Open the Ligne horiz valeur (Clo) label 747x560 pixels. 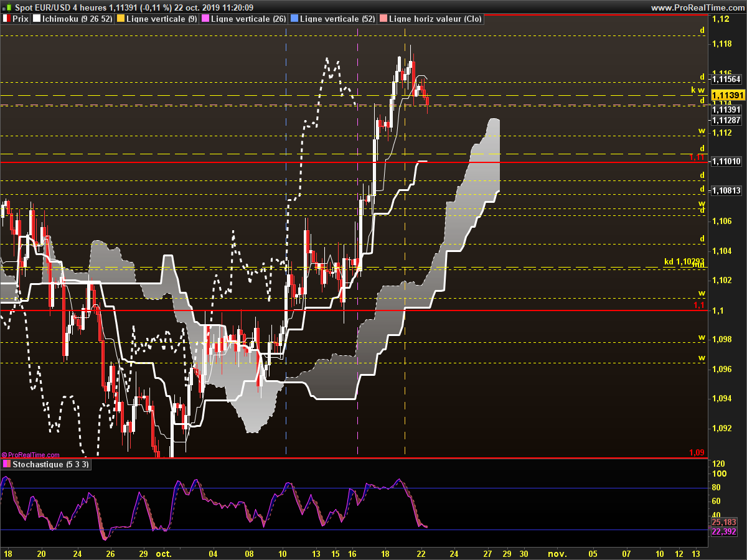click(x=435, y=19)
